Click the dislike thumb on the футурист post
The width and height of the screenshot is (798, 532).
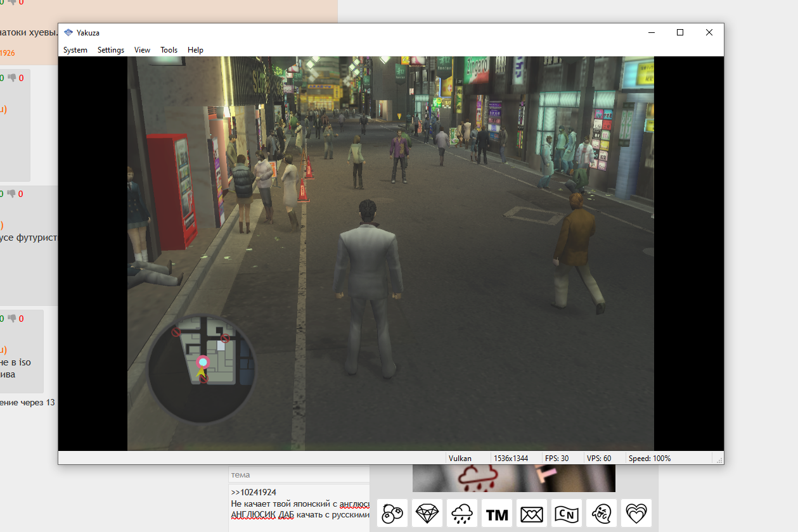(12, 194)
